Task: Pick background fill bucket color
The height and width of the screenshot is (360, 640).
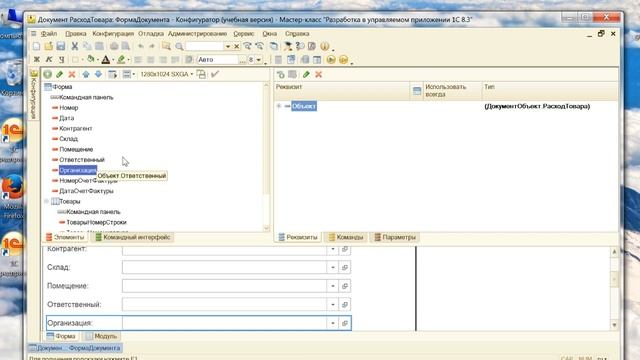Action: [x=91, y=60]
